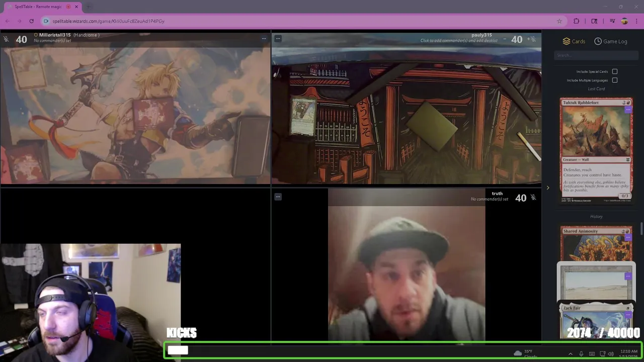
Task: Go back in browser history
Action: pos(7,21)
